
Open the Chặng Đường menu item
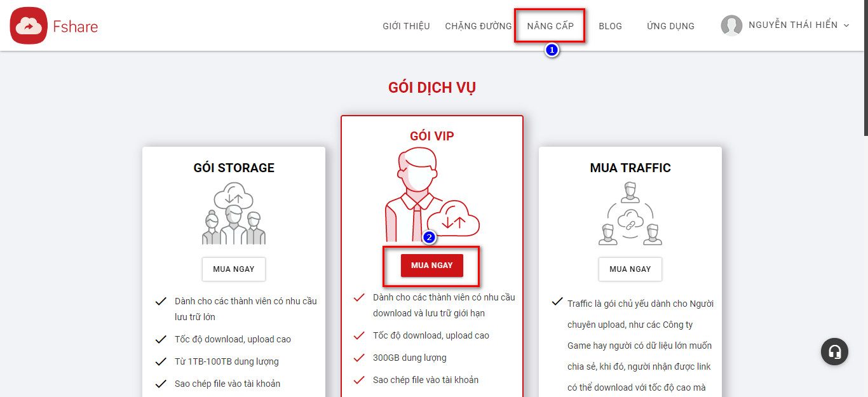(x=478, y=26)
